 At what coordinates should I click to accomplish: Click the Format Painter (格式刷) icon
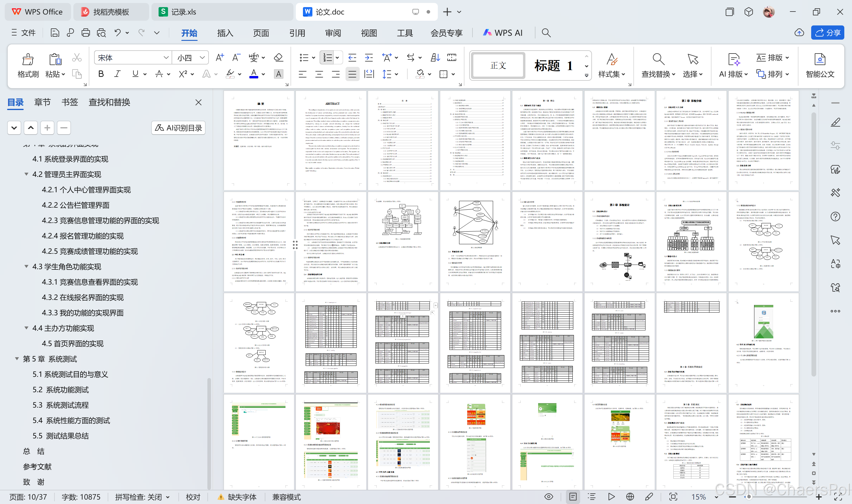point(28,59)
